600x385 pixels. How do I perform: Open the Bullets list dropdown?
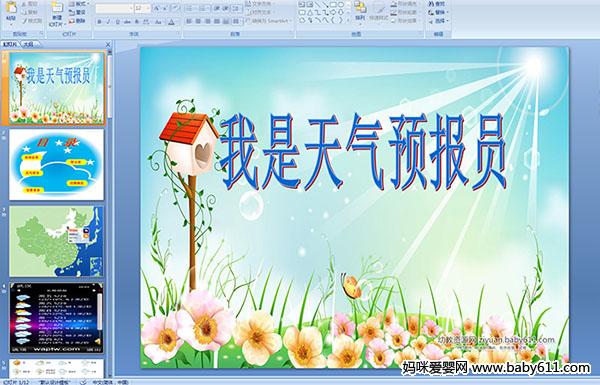191,8
